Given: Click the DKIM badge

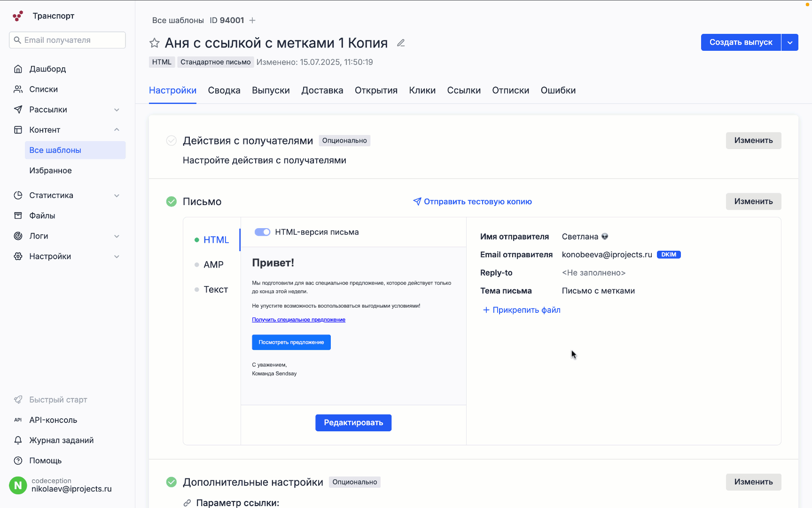Looking at the screenshot, I should 669,254.
